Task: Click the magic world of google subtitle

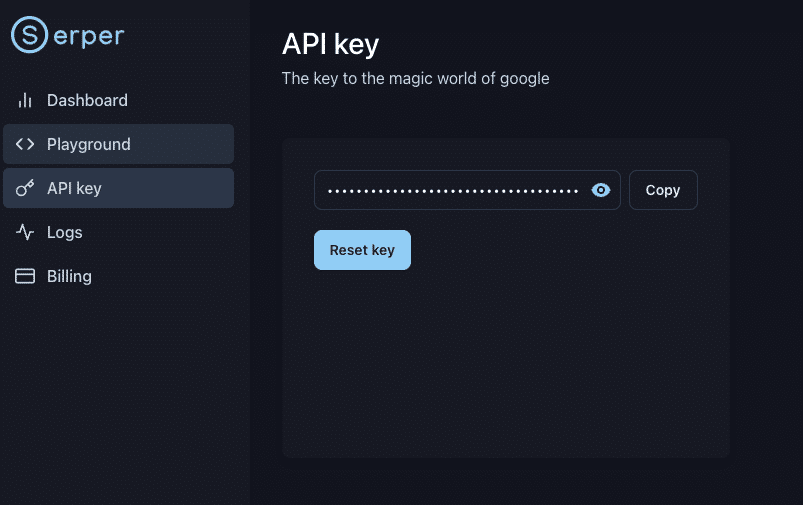Action: (415, 78)
